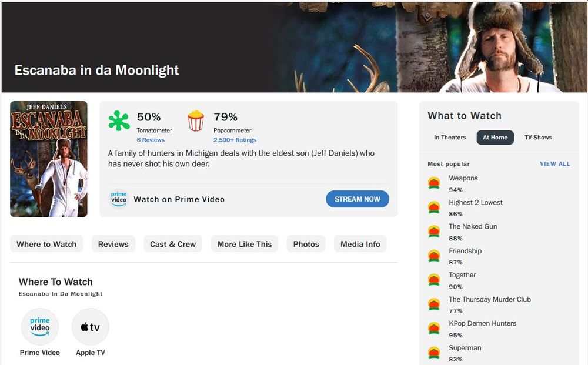Open the Reviews tab
Viewport: 588px width, 365px height.
(x=113, y=244)
